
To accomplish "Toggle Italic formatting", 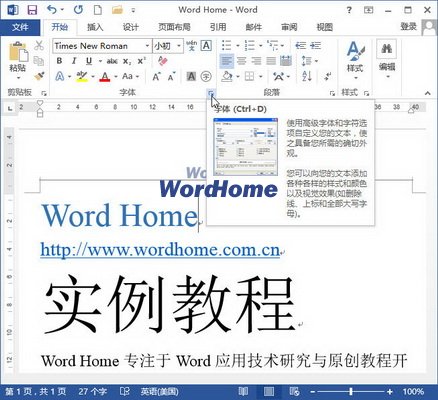I will pos(74,61).
